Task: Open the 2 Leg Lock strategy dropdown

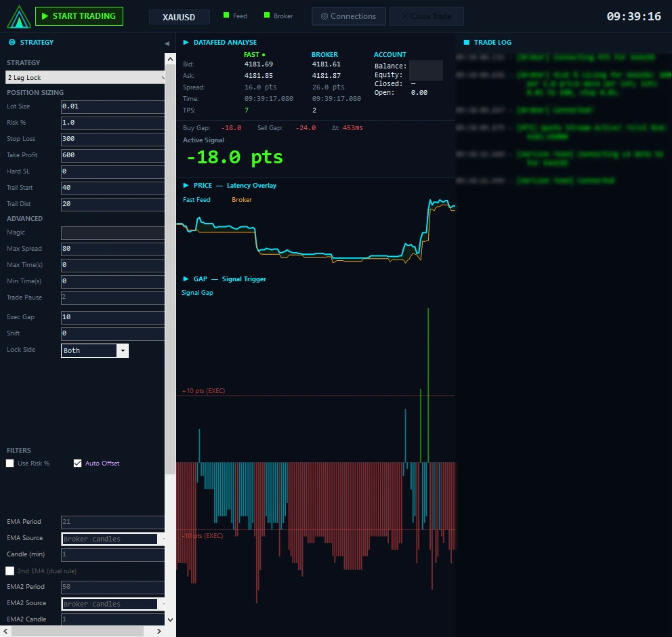Action: (86, 77)
